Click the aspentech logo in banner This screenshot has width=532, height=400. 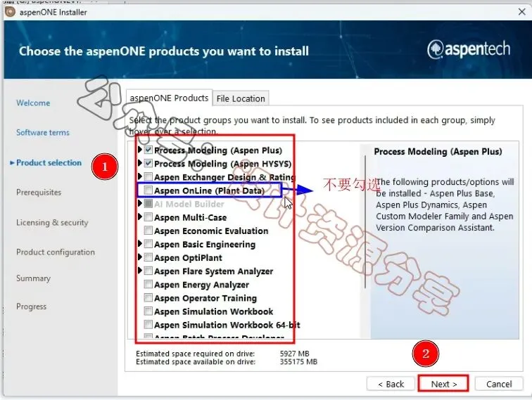[x=469, y=49]
